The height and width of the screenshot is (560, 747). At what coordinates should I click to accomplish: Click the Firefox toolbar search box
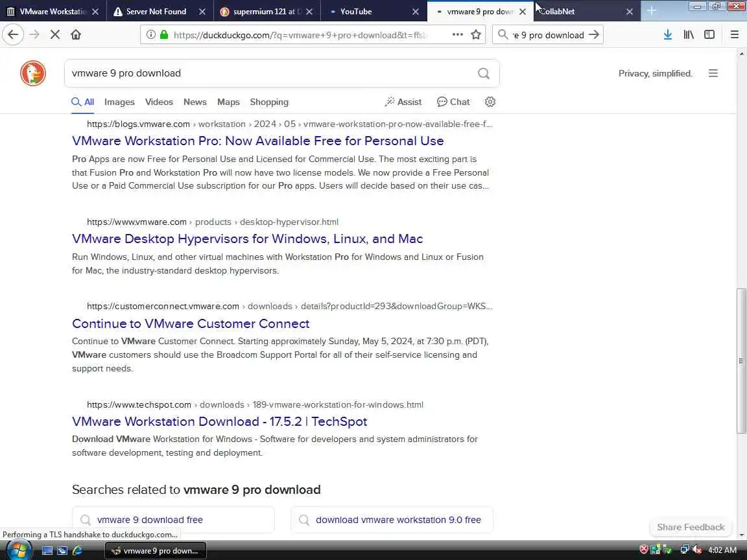[548, 35]
